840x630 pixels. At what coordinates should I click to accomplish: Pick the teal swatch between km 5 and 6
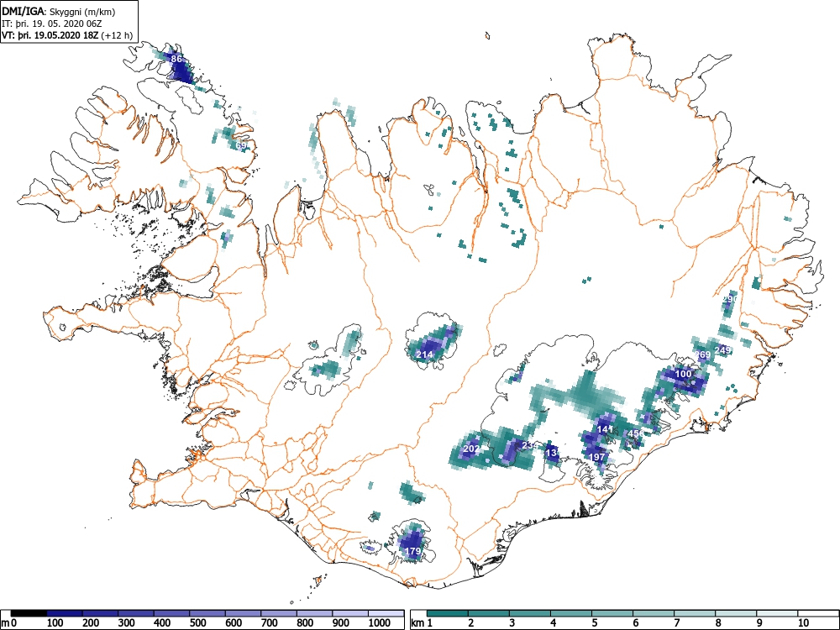pos(612,613)
